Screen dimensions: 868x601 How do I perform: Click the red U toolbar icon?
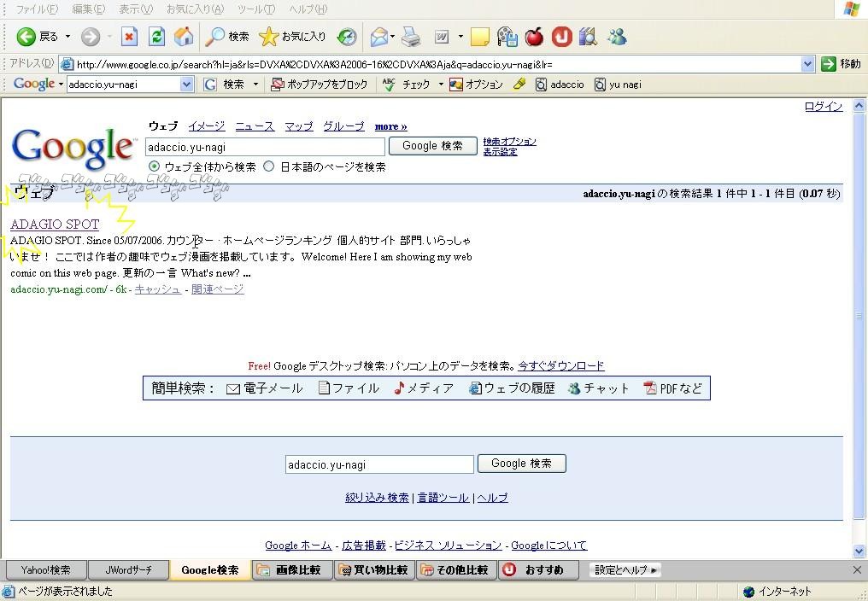[561, 37]
